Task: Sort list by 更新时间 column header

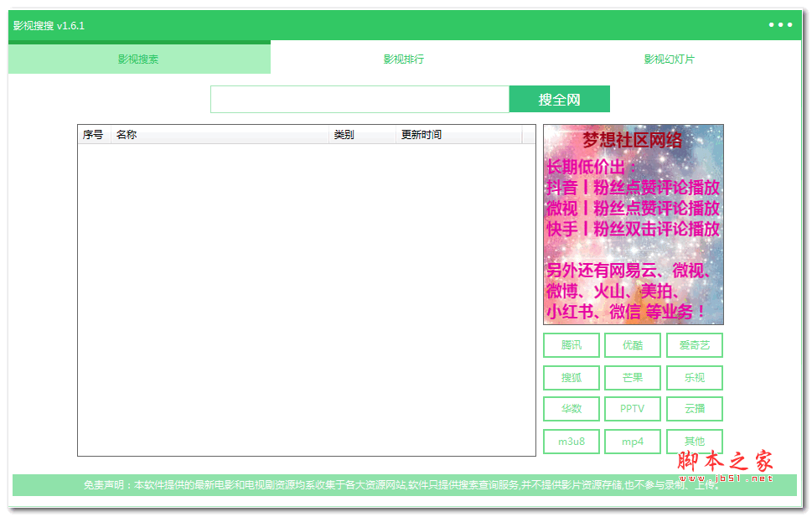Action: 459,135
